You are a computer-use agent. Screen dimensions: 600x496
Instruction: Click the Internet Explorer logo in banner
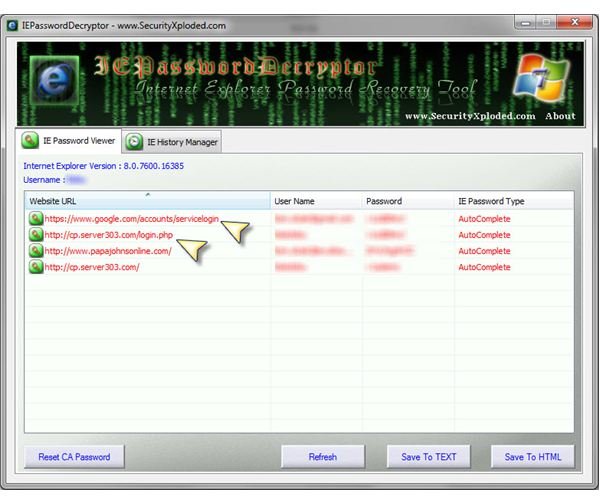point(54,80)
